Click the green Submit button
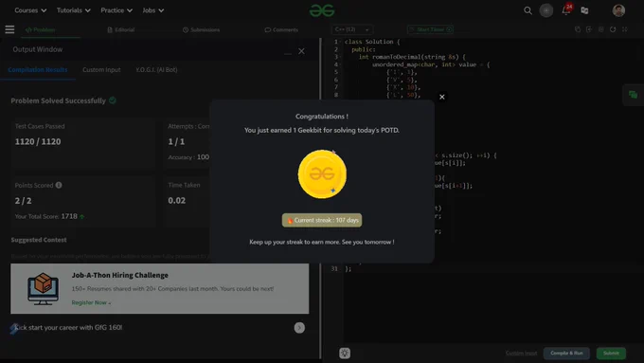The image size is (644, 363). pyautogui.click(x=611, y=354)
